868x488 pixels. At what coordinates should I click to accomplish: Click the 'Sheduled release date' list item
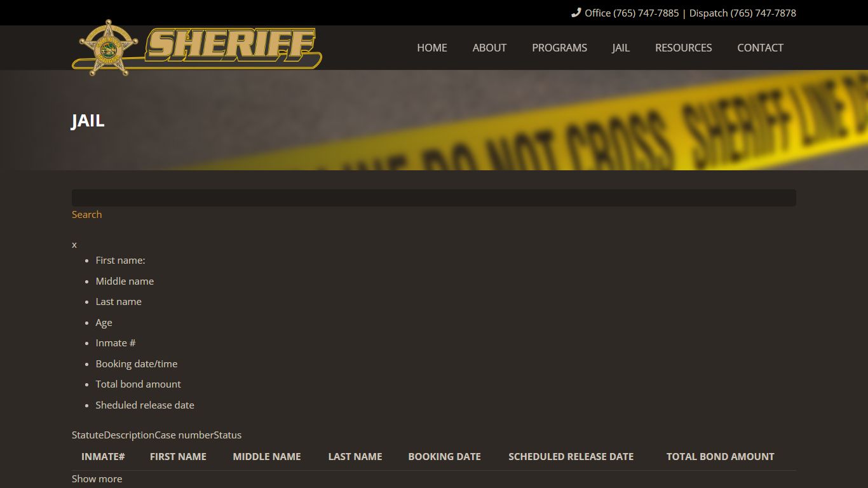point(145,405)
